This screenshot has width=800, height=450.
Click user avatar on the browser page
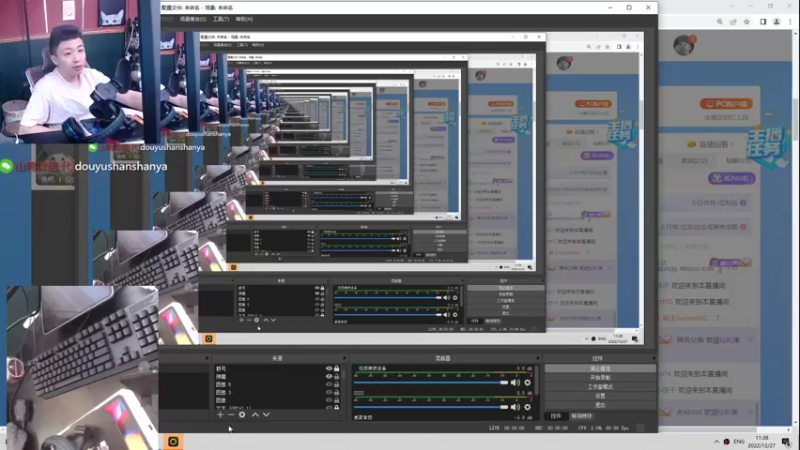[x=684, y=45]
